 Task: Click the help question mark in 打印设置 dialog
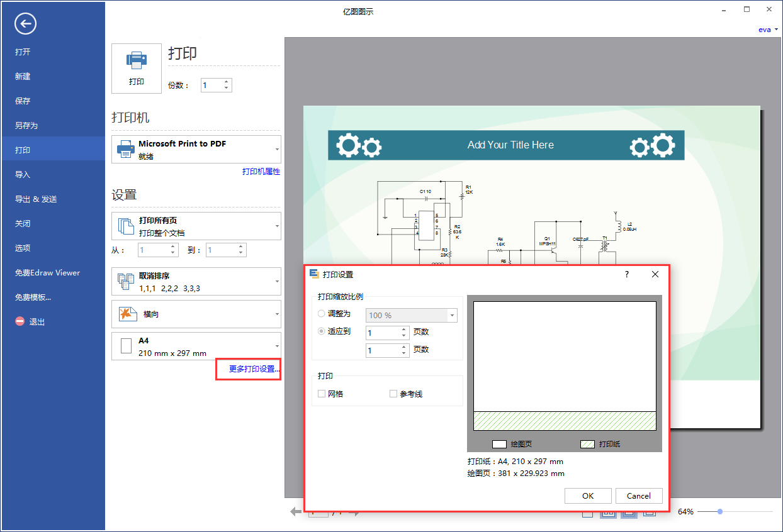point(626,274)
